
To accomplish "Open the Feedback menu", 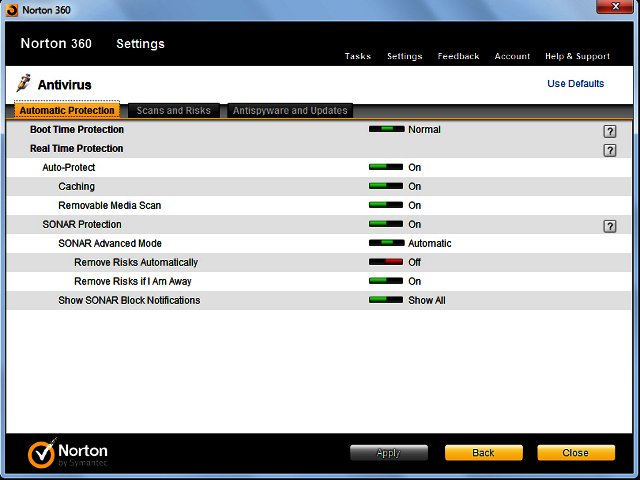I will (x=458, y=56).
